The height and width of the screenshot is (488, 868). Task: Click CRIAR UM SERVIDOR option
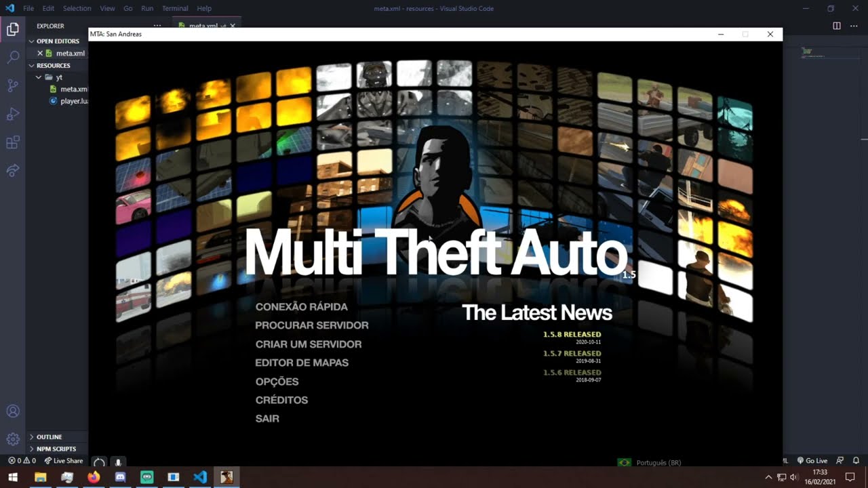(308, 344)
